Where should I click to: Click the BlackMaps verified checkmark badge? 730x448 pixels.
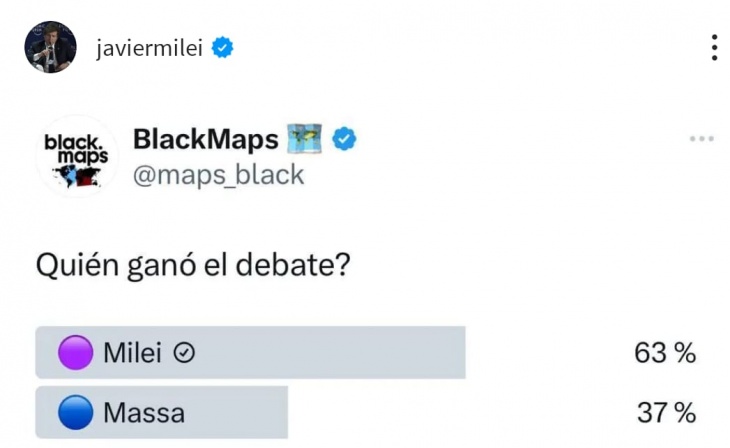pyautogui.click(x=344, y=139)
